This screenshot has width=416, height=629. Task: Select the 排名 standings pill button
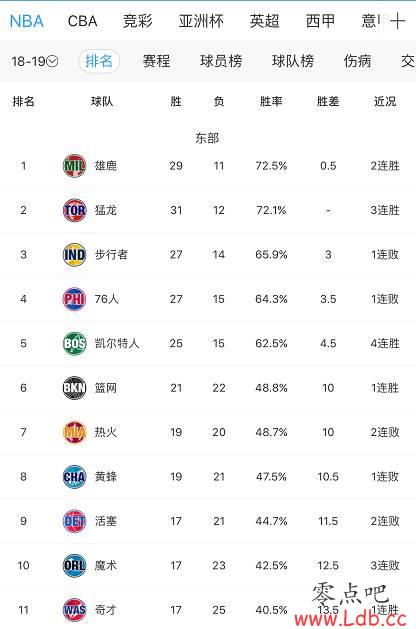coord(99,61)
